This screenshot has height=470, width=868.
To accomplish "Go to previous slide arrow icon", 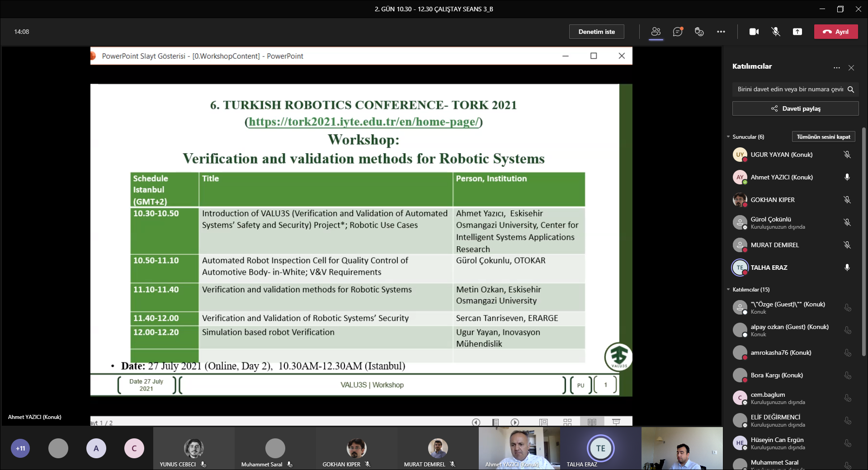I will point(476,422).
